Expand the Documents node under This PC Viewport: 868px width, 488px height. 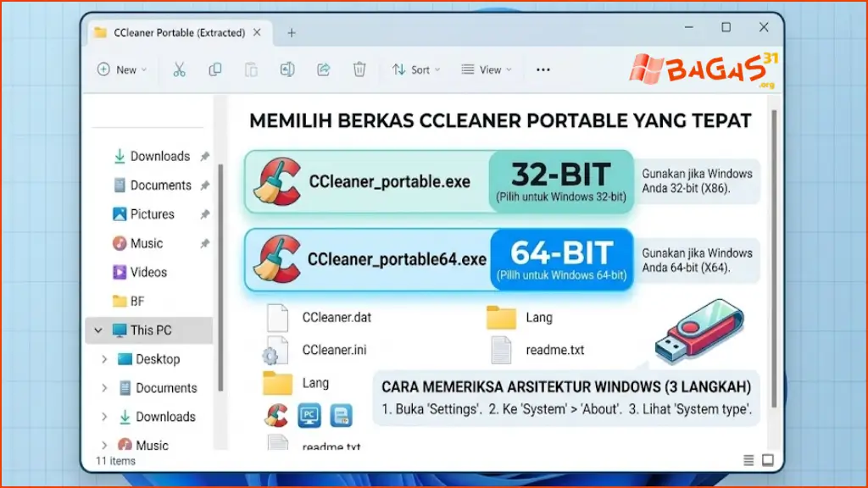coord(104,388)
